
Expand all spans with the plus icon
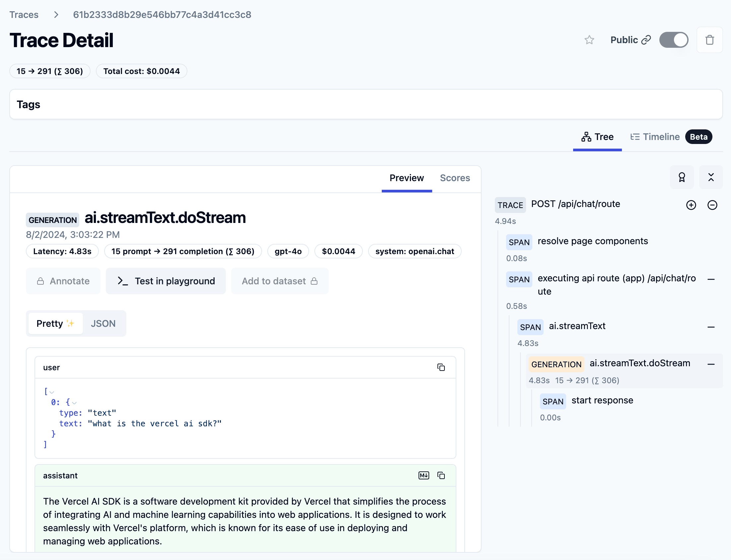pyautogui.click(x=691, y=205)
